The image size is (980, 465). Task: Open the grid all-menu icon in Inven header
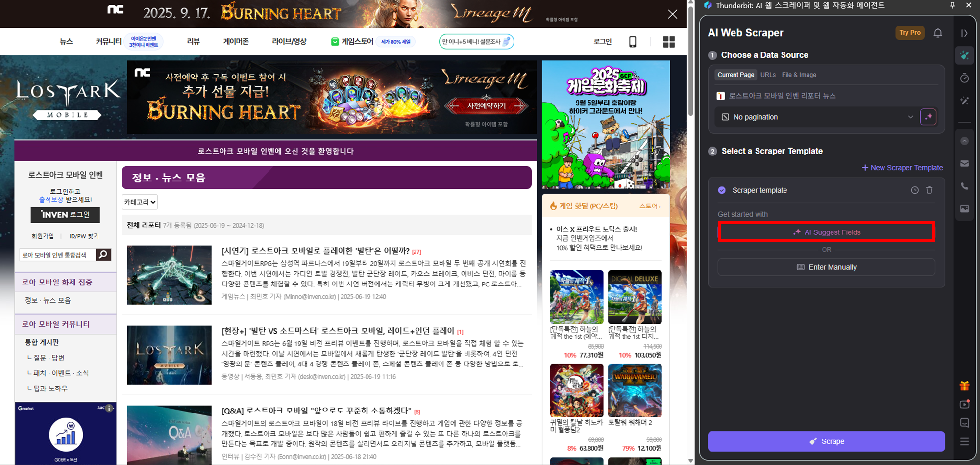click(669, 42)
